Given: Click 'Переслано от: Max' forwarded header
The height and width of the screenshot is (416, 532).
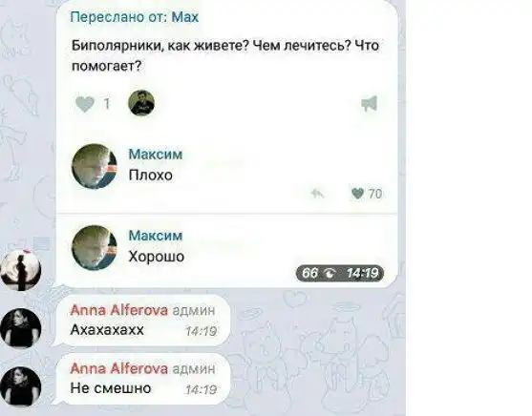Looking at the screenshot, I should [x=135, y=17].
